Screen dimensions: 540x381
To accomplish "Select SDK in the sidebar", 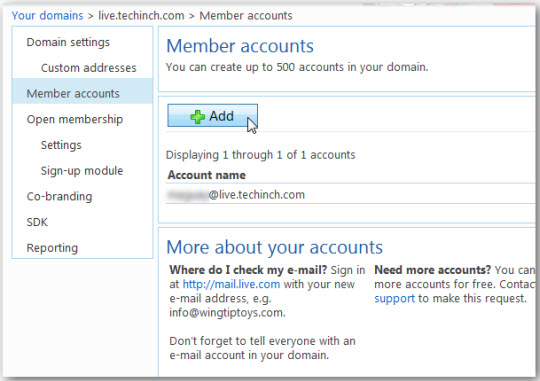I will [37, 222].
